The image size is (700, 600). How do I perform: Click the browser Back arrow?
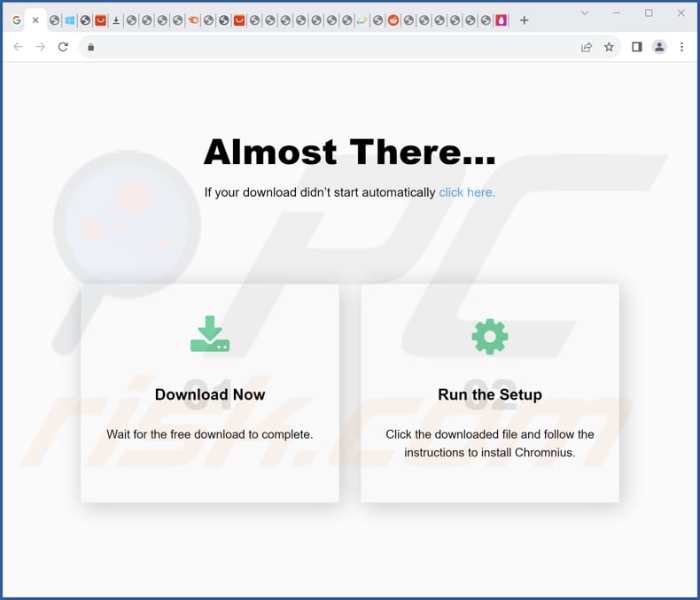tap(18, 47)
